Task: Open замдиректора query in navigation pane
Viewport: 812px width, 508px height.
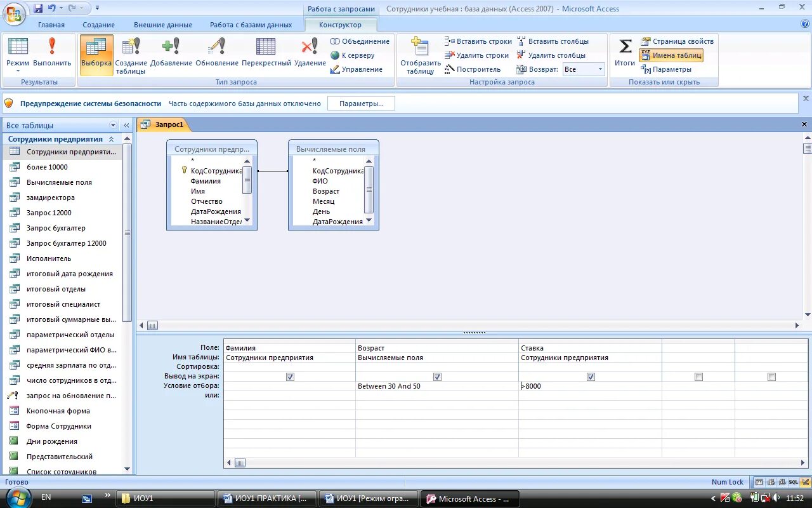Action: pyautogui.click(x=51, y=197)
